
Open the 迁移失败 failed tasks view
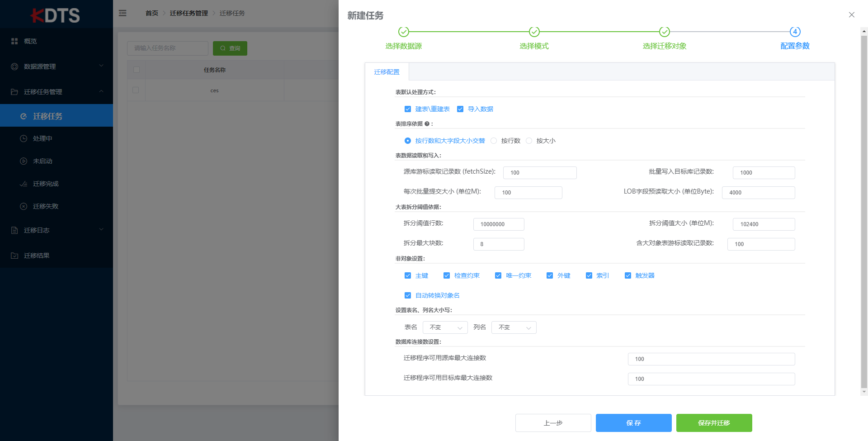[46, 206]
